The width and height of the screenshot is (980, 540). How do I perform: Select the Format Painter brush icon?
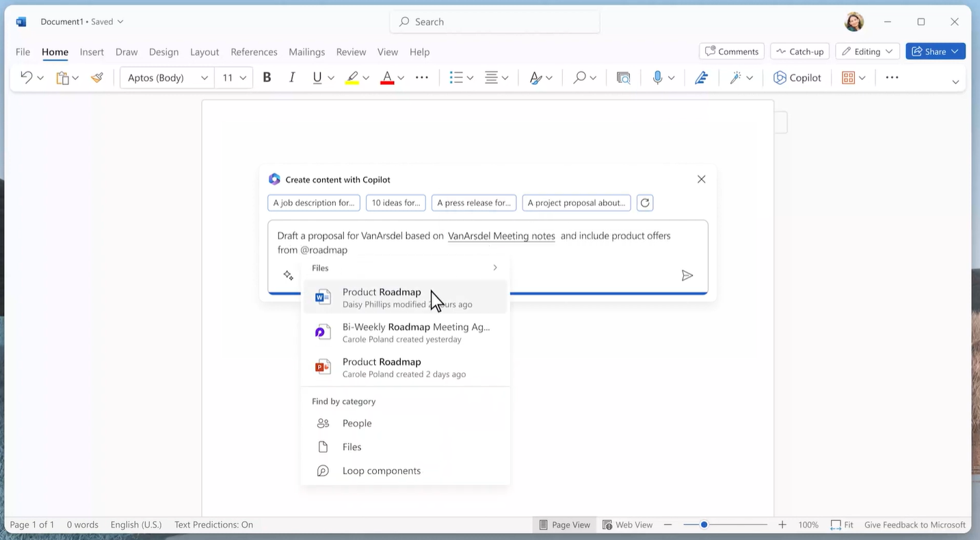97,77
